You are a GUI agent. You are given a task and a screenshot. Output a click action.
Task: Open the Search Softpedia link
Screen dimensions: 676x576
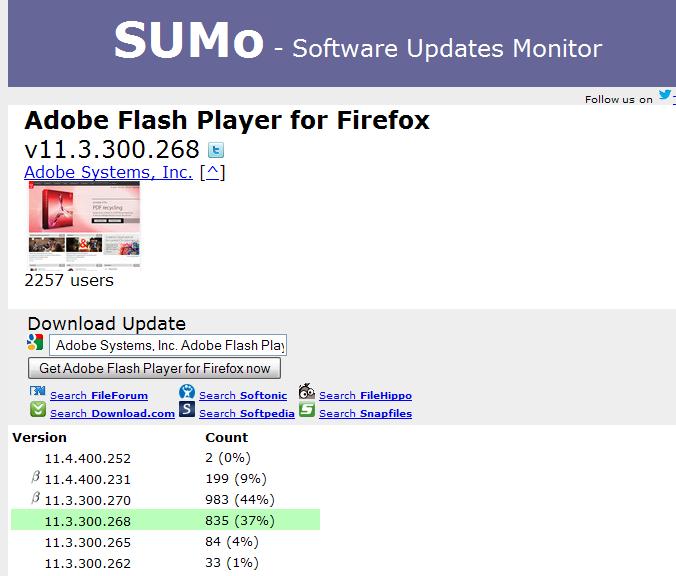pos(246,413)
